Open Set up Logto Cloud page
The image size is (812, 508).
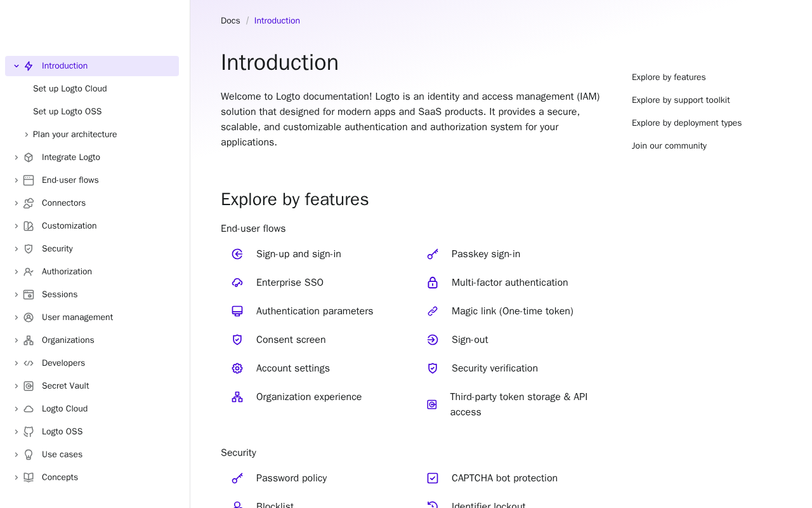(70, 89)
